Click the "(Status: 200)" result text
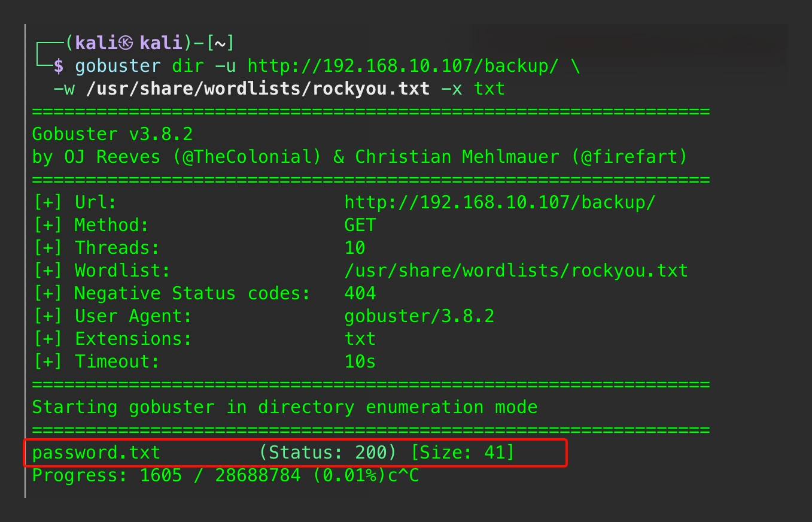812x522 pixels. pyautogui.click(x=328, y=453)
